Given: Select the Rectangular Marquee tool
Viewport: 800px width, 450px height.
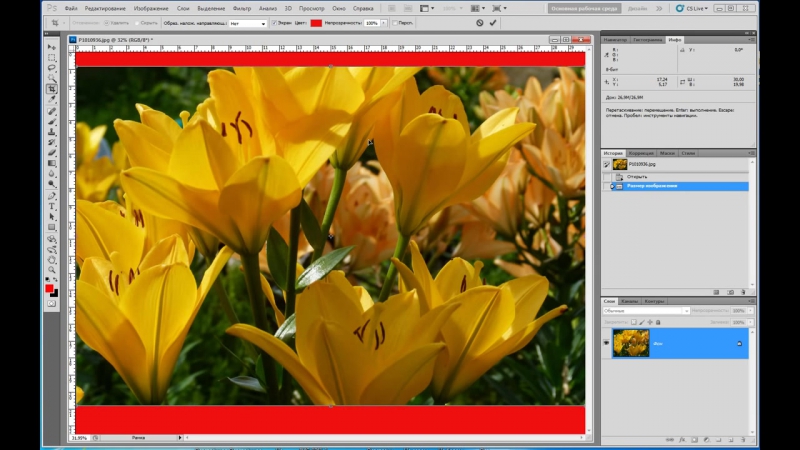Looking at the screenshot, I should tap(52, 58).
